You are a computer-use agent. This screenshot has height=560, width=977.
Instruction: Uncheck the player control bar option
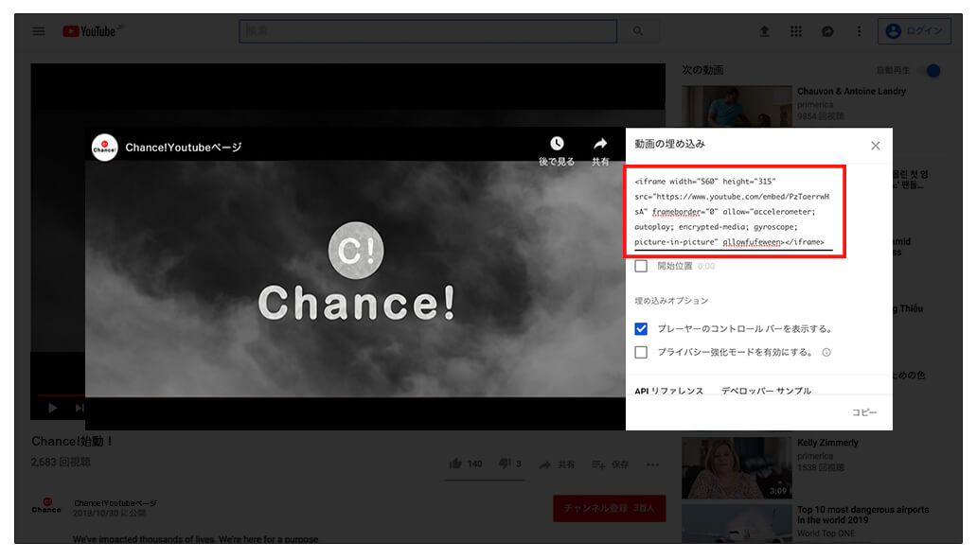click(642, 328)
